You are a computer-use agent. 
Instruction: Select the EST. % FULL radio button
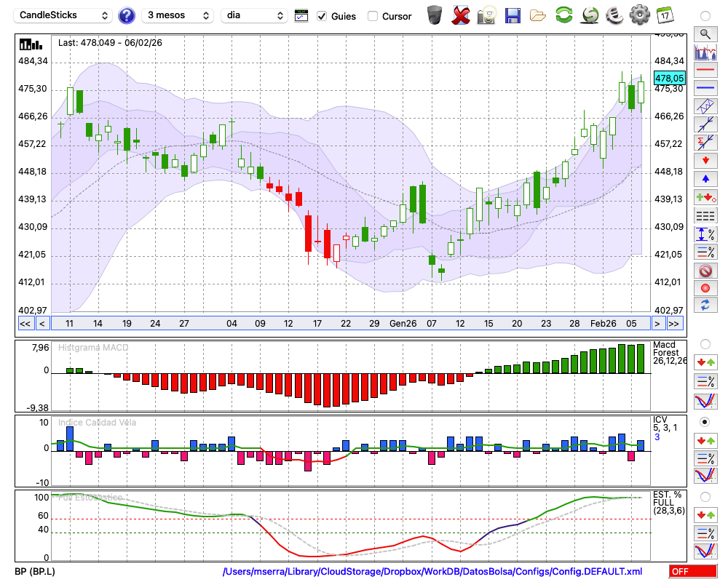click(x=705, y=497)
